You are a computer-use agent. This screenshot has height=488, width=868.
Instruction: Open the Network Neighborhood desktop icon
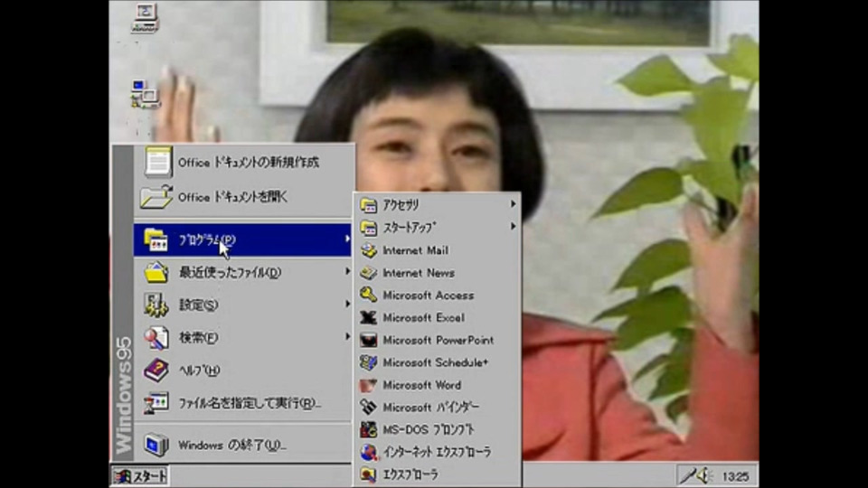coord(145,94)
